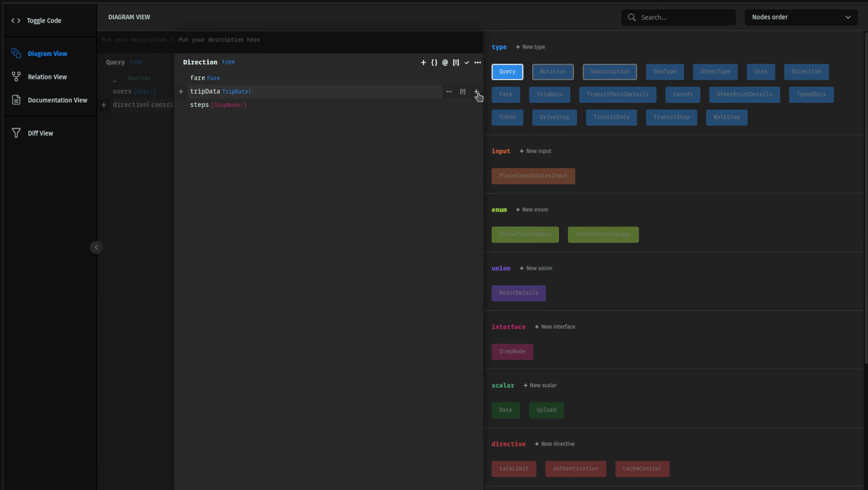The image size is (868, 490).
Task: Click the curly braces icon on Direction node
Action: [x=434, y=63]
